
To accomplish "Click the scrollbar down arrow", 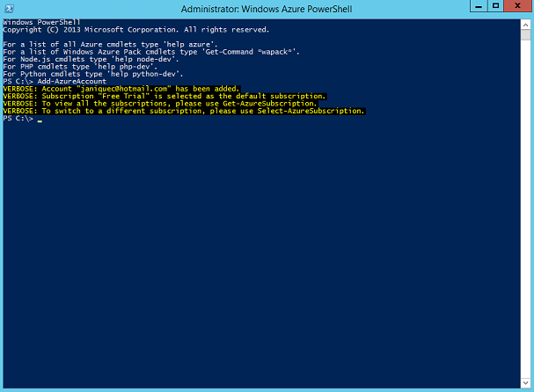I will coord(525,383).
